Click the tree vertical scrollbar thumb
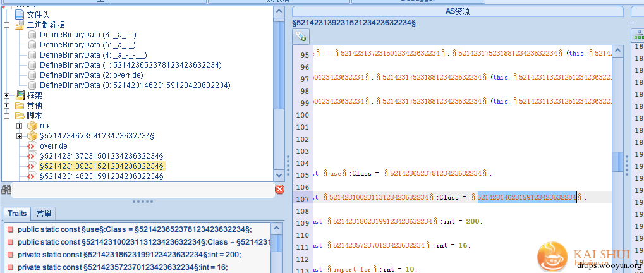Screen dimensions: 644x273 point(279,64)
